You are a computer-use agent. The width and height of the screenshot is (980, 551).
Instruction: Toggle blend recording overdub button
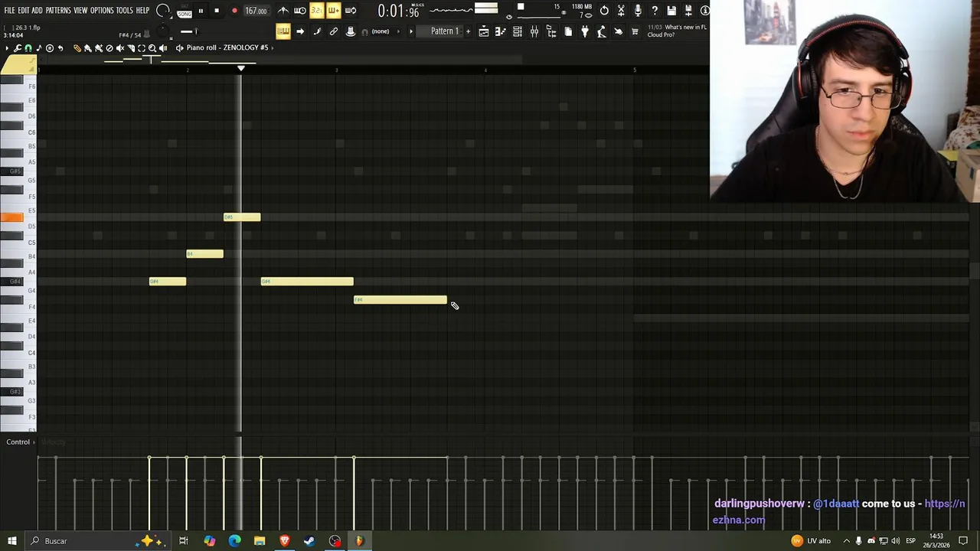334,11
